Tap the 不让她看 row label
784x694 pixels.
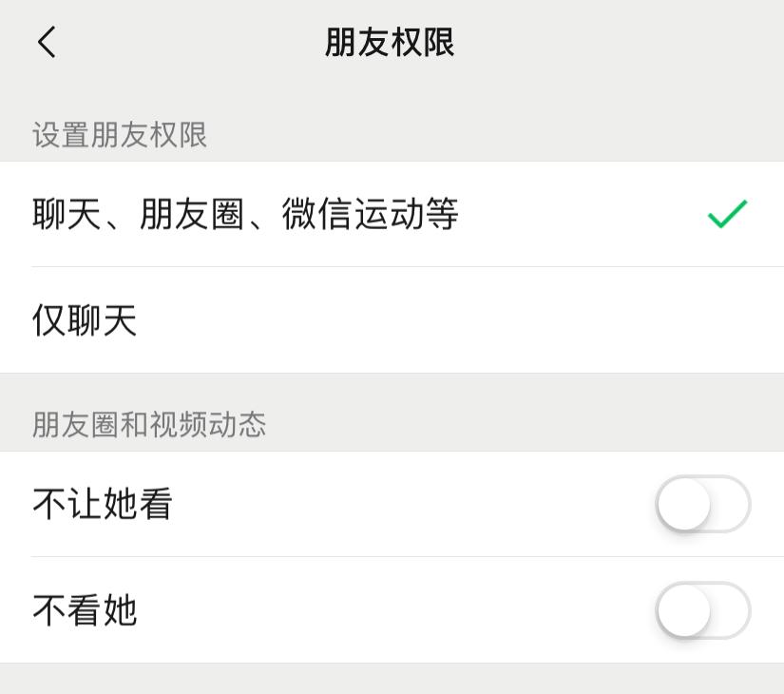[x=101, y=505]
